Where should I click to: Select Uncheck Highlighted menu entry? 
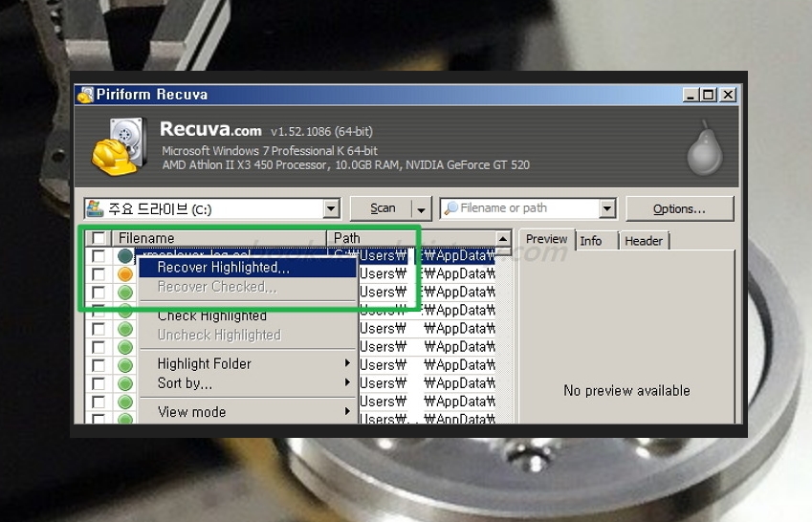click(x=248, y=335)
